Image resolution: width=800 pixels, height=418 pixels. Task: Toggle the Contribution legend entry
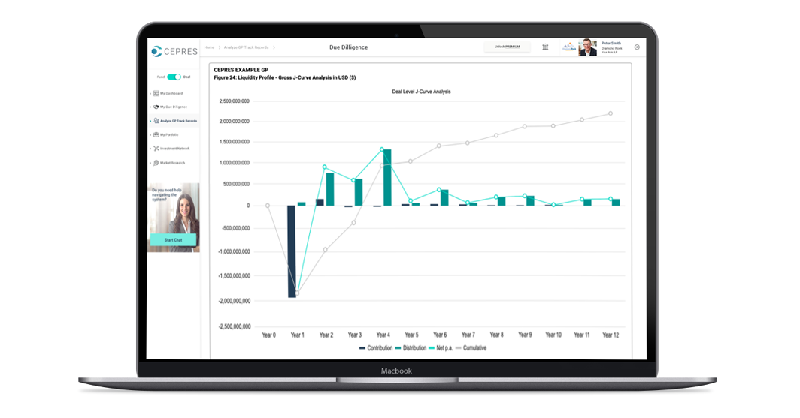pyautogui.click(x=376, y=348)
